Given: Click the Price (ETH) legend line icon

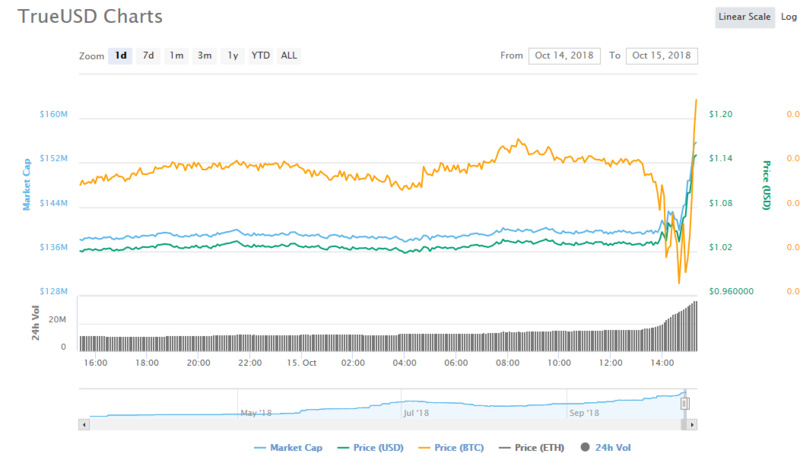Looking at the screenshot, I should tap(505, 448).
